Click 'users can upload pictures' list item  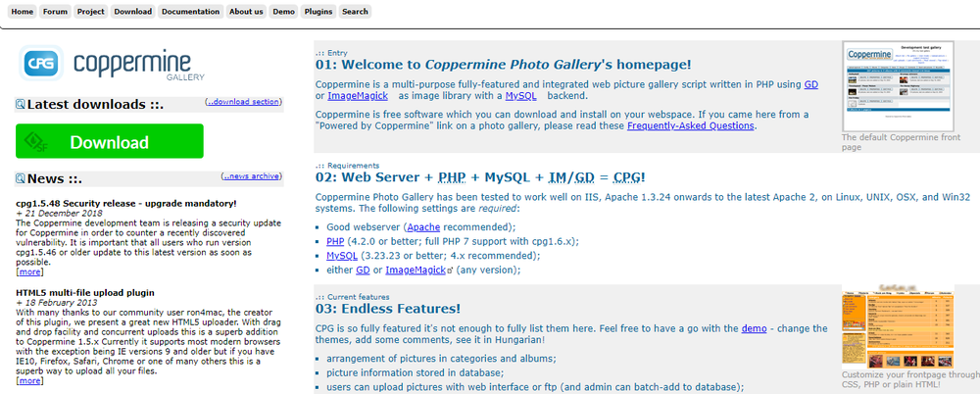(535, 387)
